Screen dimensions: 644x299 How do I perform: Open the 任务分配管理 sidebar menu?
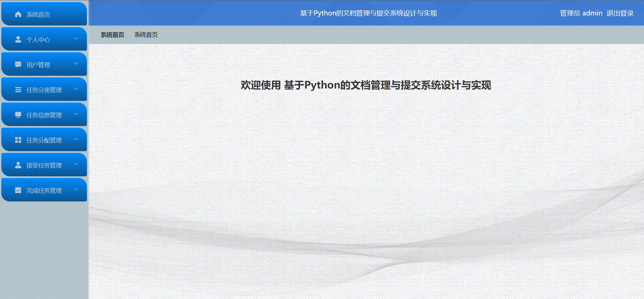[x=44, y=139]
